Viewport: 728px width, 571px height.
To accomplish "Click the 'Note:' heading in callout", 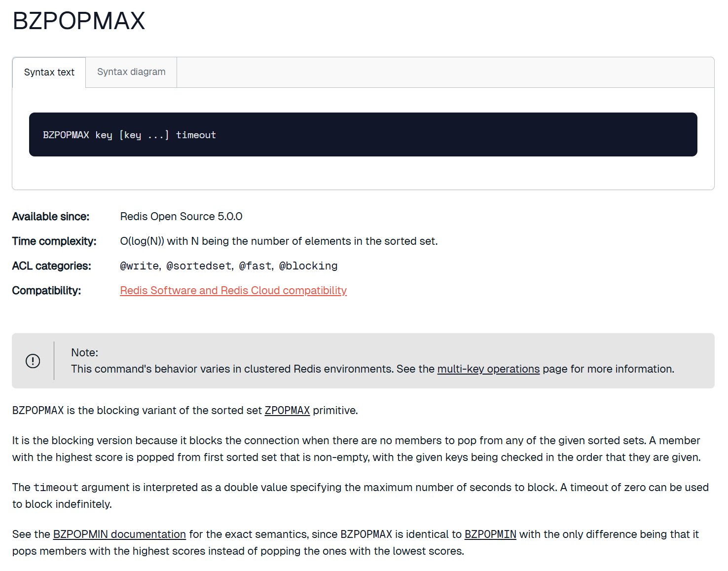I will click(85, 353).
